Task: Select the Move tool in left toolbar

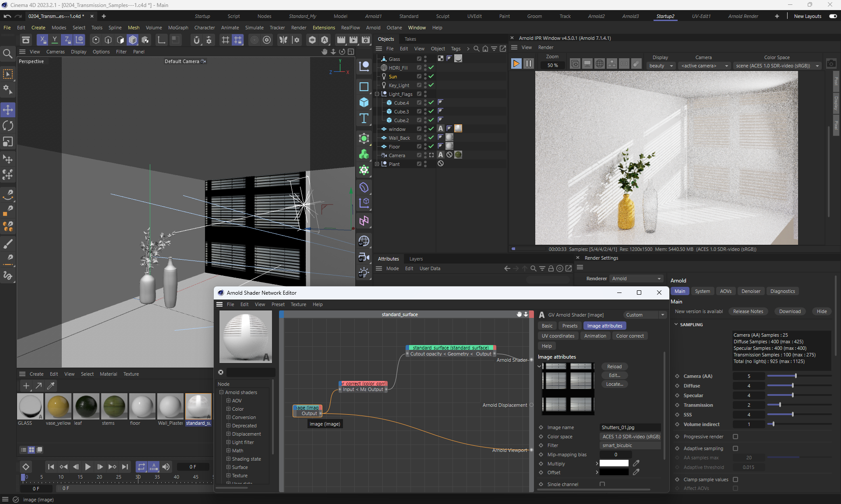Action: point(8,110)
